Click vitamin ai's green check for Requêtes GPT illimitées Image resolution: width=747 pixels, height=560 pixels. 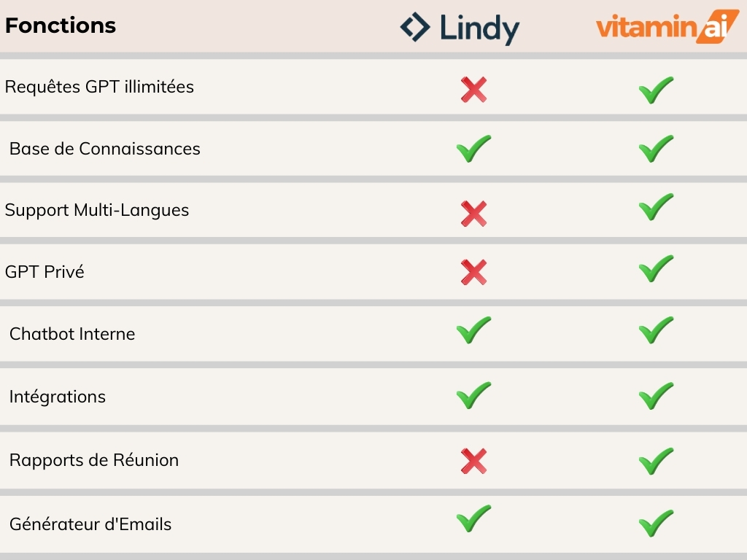pos(656,90)
